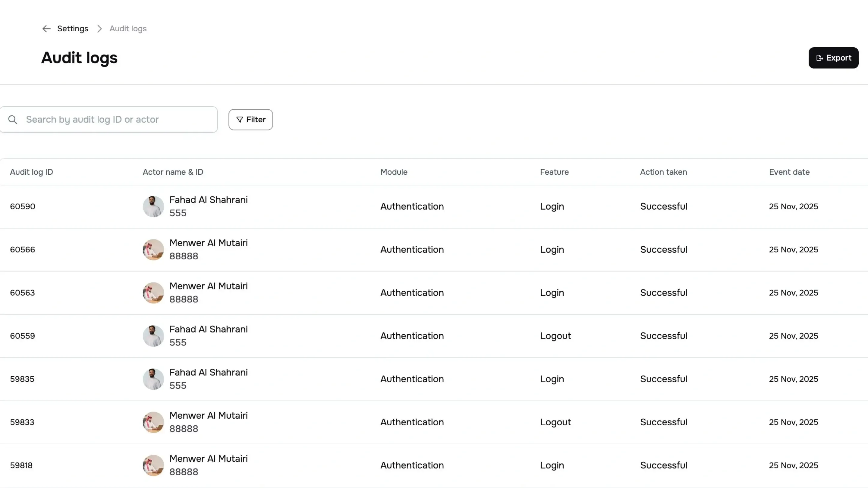Click the Audit logs page title
Image resolution: width=868 pixels, height=488 pixels.
79,58
